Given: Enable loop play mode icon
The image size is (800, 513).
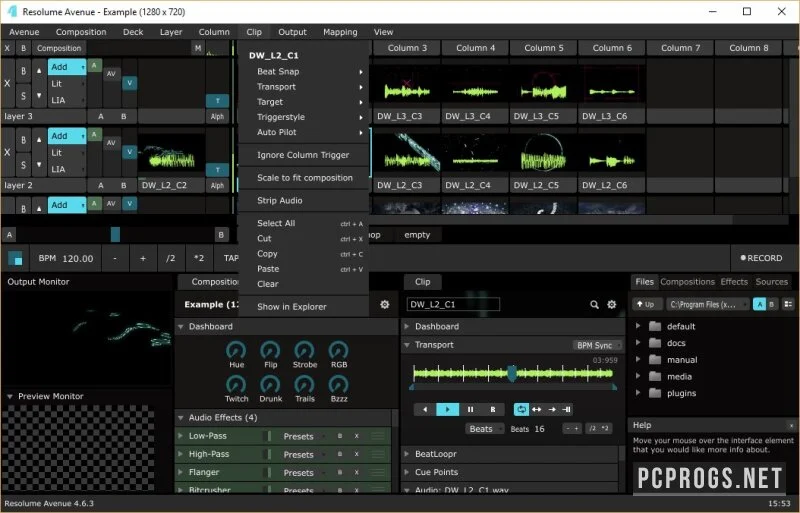Looking at the screenshot, I should click(521, 409).
